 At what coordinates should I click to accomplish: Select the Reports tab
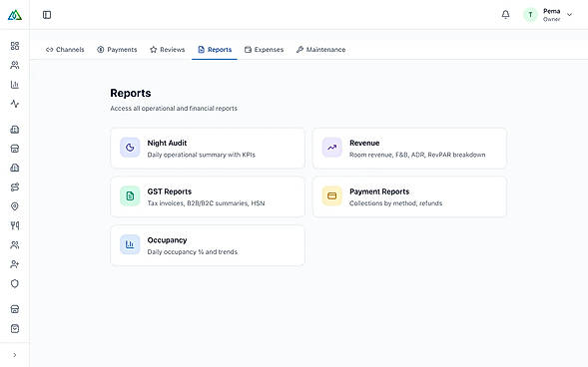coord(215,50)
